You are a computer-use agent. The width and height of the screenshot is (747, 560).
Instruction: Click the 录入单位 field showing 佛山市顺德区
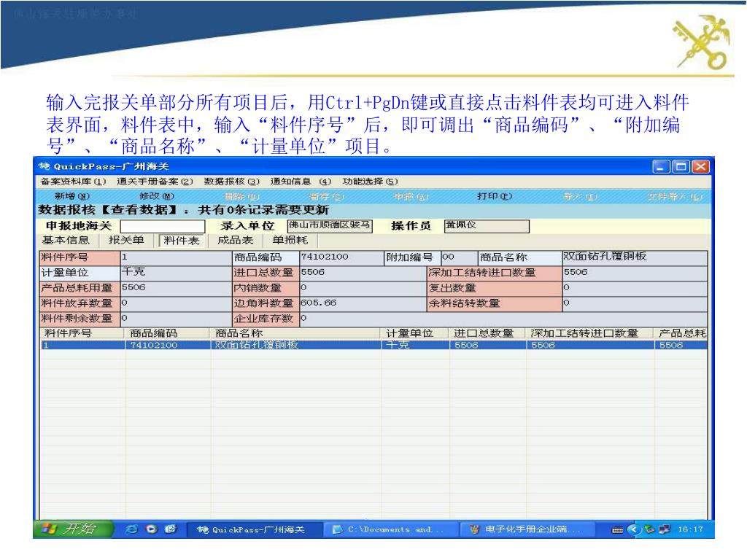coord(330,226)
